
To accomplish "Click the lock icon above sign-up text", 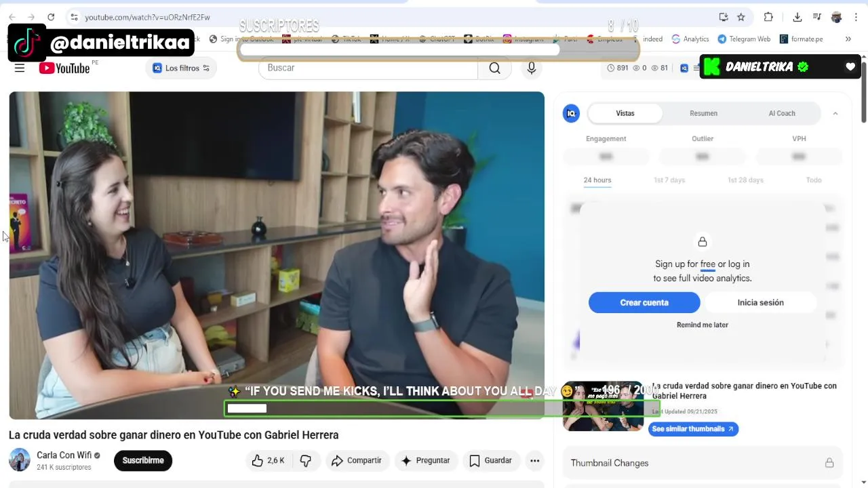I will tap(703, 242).
